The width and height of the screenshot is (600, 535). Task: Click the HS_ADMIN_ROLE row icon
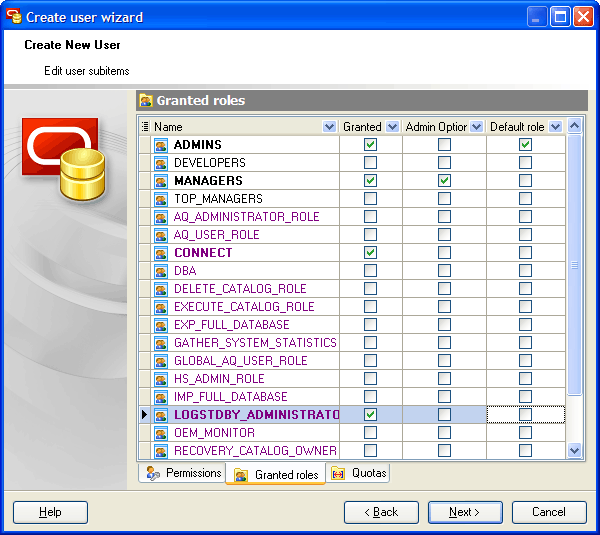(161, 379)
